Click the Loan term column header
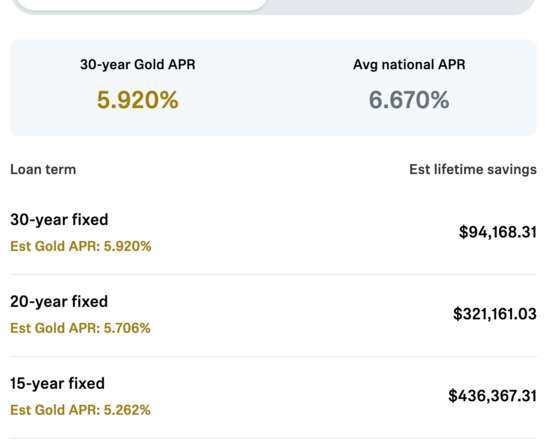 tap(43, 169)
